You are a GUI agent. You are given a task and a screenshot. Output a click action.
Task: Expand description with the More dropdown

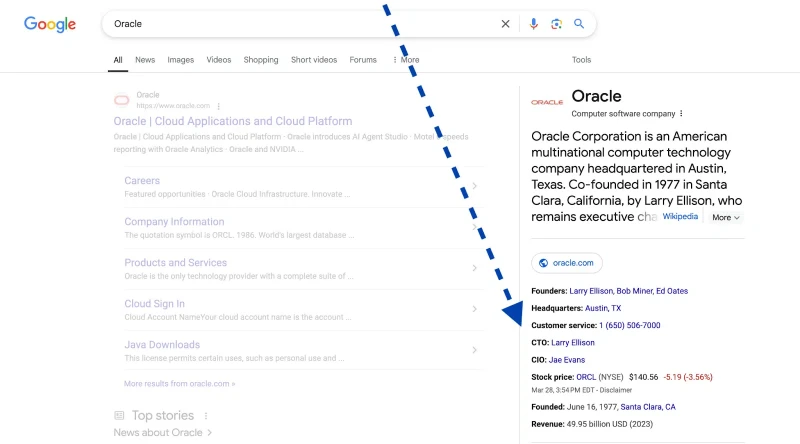pyautogui.click(x=726, y=217)
